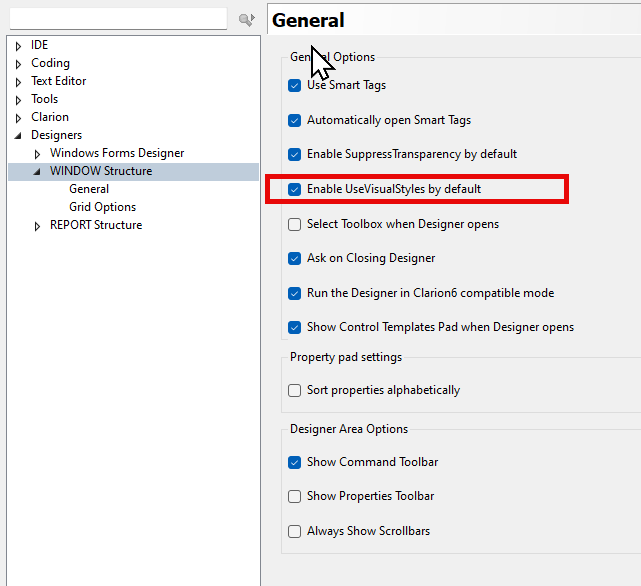The width and height of the screenshot is (641, 586).
Task: Click the search icon beside the filter box
Action: pos(246,19)
